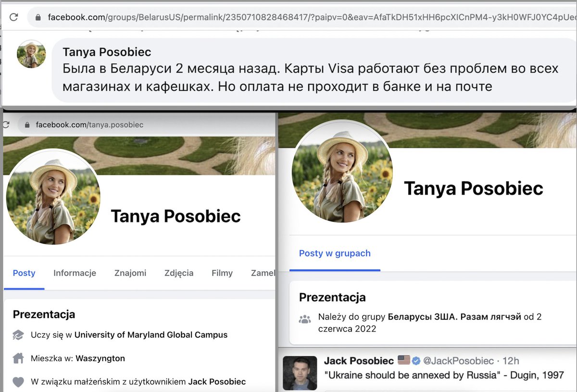Open Jack Posobiec link in relationship row
Screen dimensions: 577x392
[x=217, y=382]
